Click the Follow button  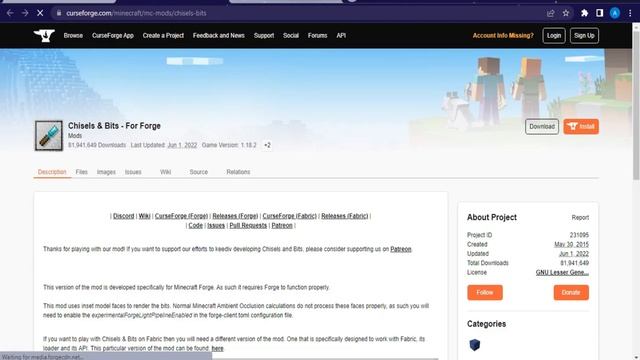tap(485, 293)
